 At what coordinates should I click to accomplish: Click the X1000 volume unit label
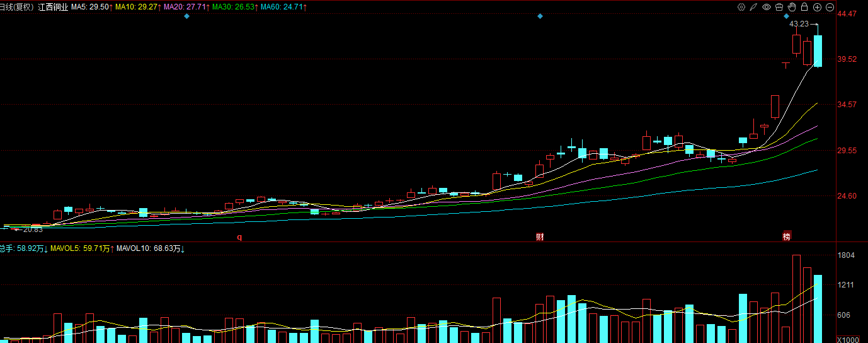pyautogui.click(x=848, y=339)
